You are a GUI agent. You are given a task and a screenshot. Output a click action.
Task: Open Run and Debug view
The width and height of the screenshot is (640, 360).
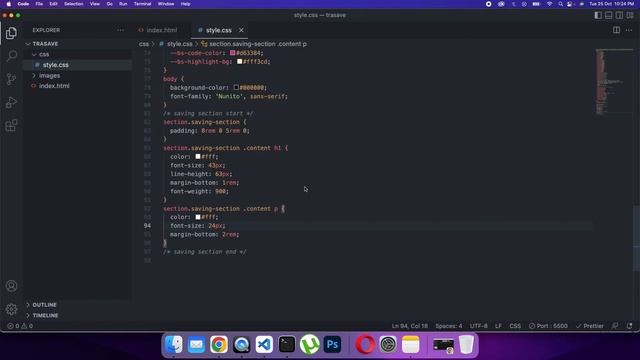(11, 102)
